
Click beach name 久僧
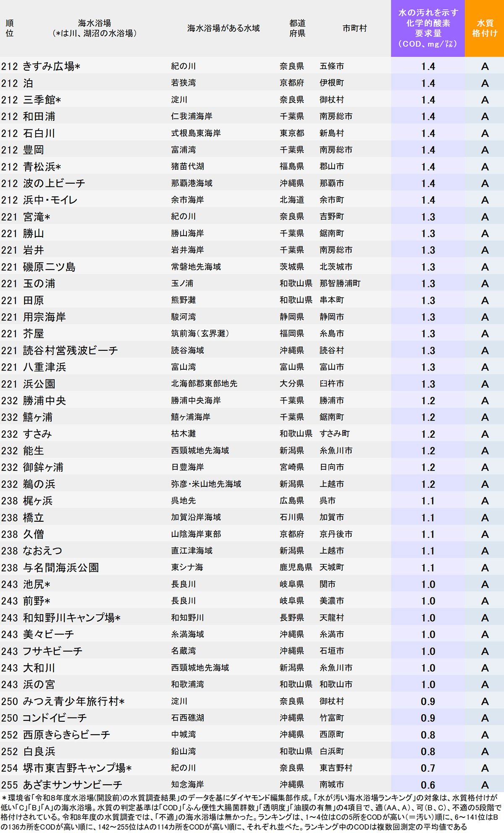point(34,534)
